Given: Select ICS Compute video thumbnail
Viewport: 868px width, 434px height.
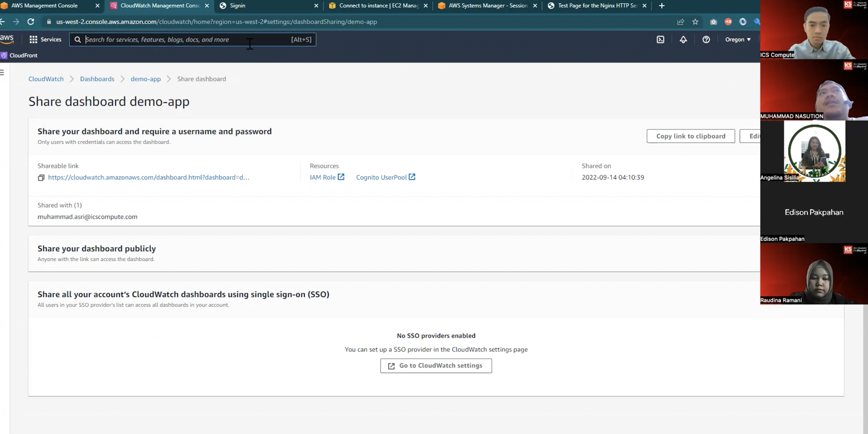Looking at the screenshot, I should 814,29.
